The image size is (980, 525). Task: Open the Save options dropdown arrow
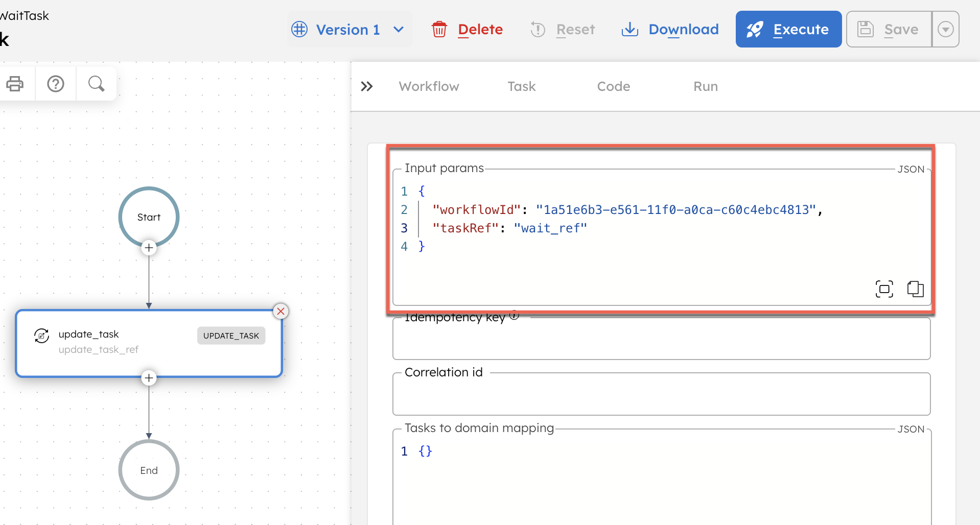coord(946,29)
